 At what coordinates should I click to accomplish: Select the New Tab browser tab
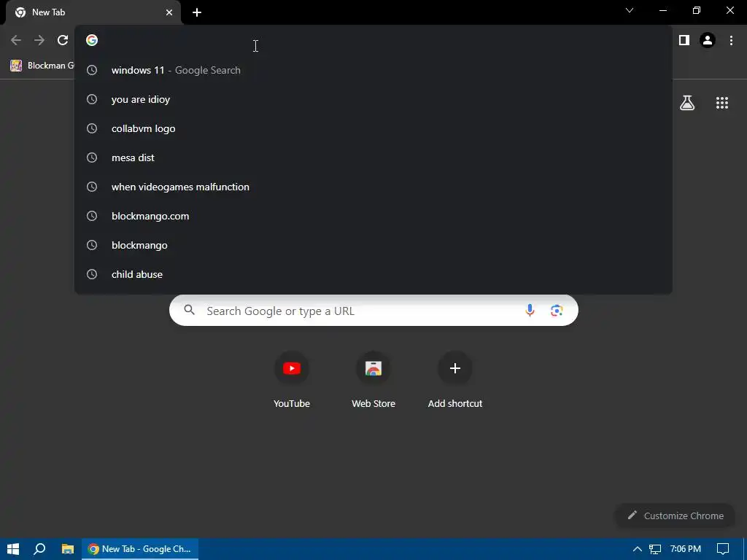click(x=93, y=12)
